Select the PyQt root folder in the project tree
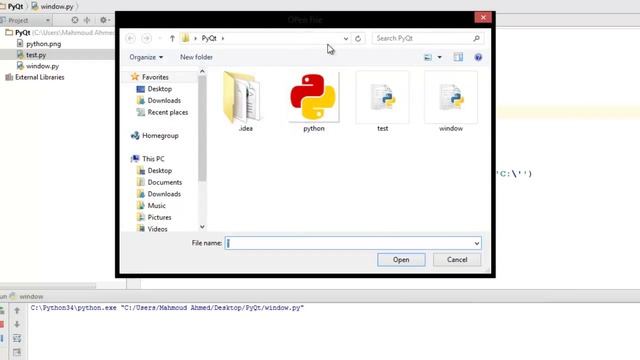Image resolution: width=640 pixels, height=360 pixels. click(x=22, y=32)
